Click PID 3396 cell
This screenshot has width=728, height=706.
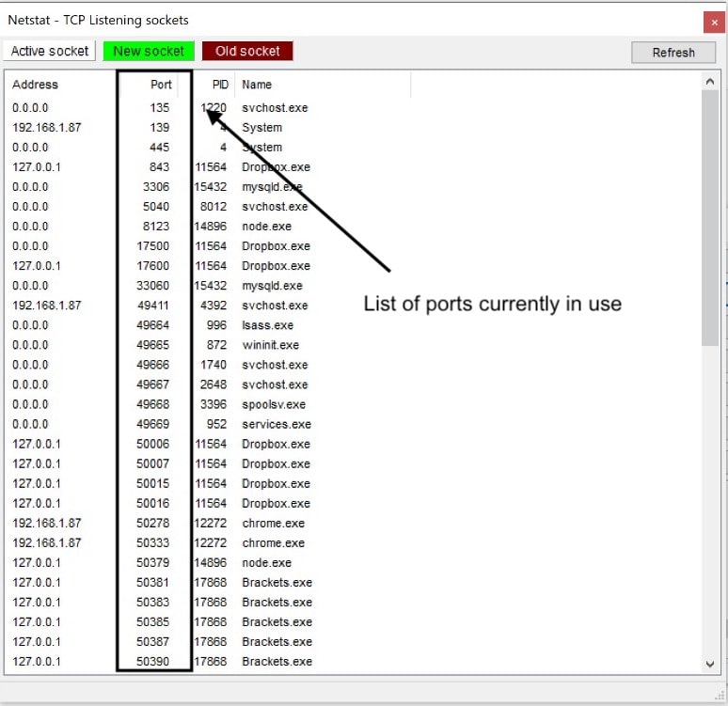pos(214,404)
